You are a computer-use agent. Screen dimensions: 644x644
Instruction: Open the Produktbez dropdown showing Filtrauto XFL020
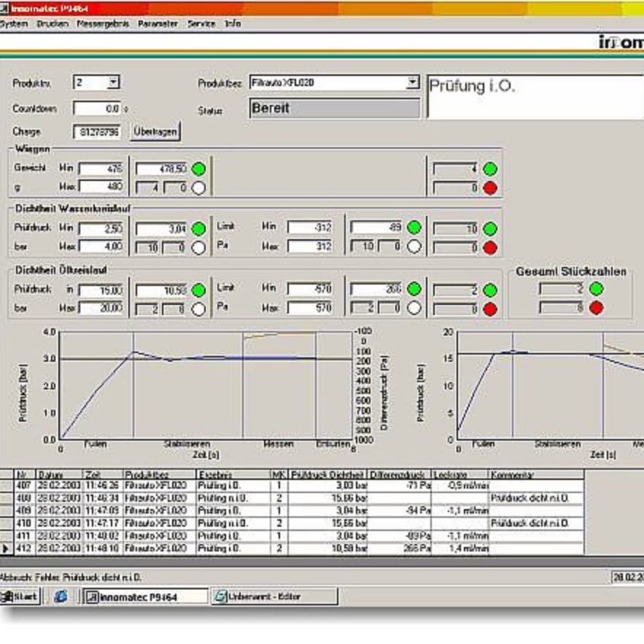point(412,81)
